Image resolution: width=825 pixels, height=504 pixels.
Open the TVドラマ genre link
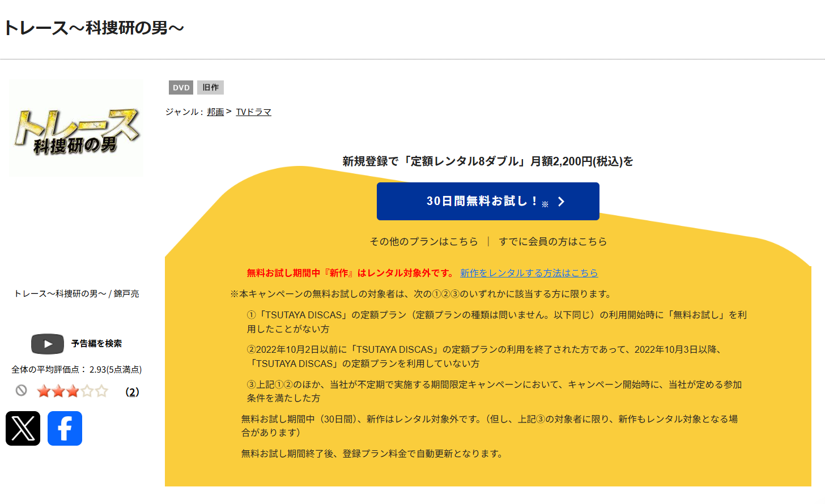point(253,112)
